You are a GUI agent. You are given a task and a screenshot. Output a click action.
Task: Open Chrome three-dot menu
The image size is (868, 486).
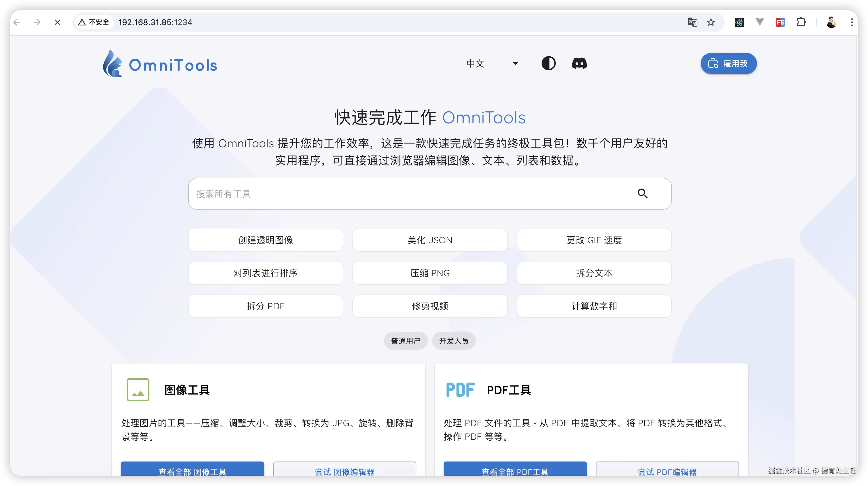(852, 22)
